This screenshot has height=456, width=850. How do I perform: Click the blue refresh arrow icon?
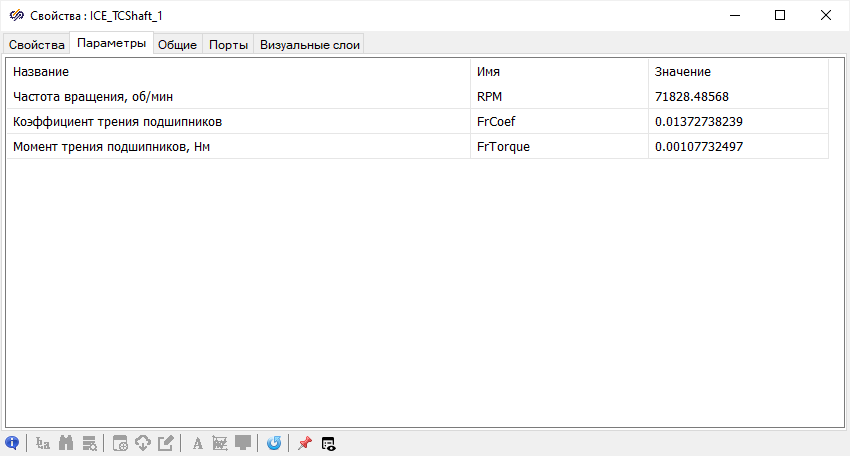click(x=274, y=443)
